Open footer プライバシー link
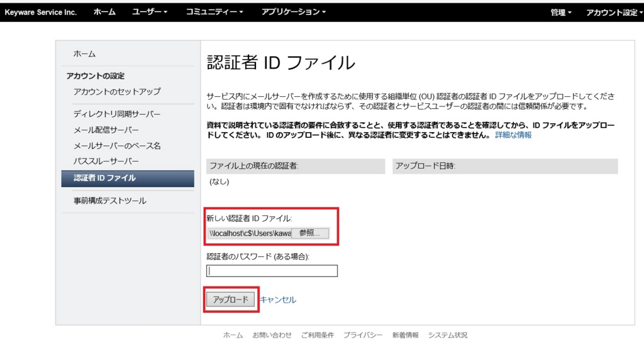The image size is (644, 357). (363, 335)
